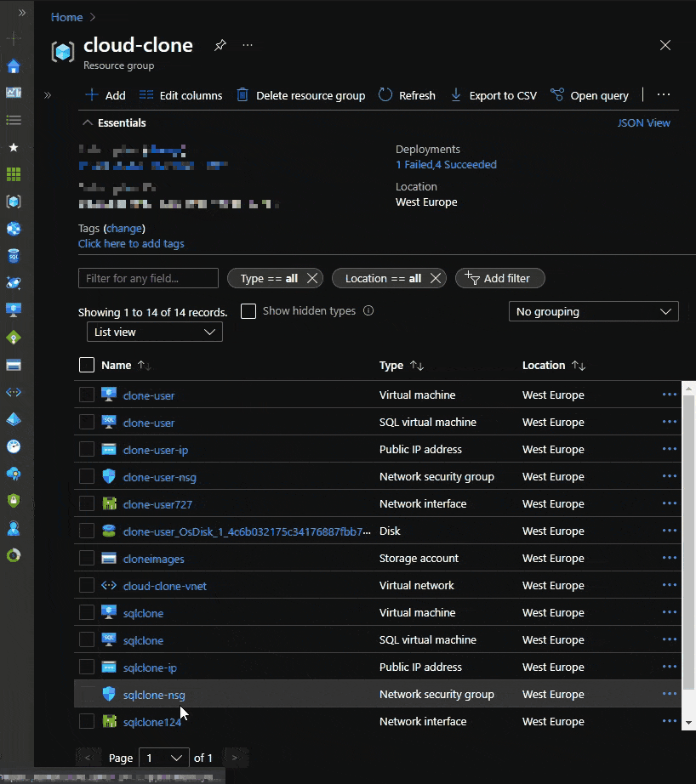Viewport: 696px width, 784px height.
Task: Open Storage accounts icon in sidebar
Action: (x=14, y=365)
